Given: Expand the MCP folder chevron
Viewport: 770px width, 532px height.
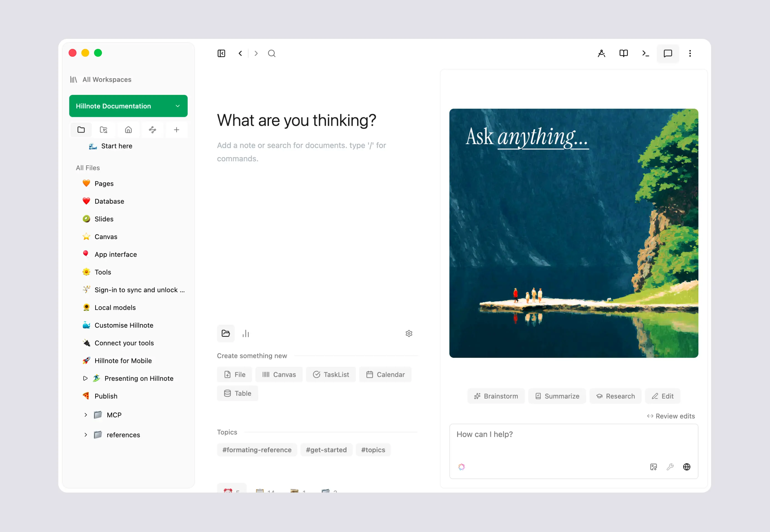Looking at the screenshot, I should (85, 415).
